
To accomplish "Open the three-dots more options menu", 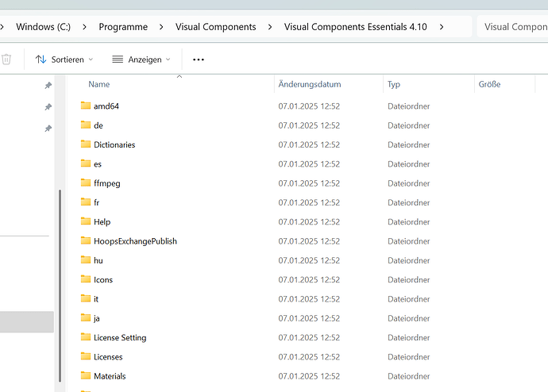I will point(199,60).
